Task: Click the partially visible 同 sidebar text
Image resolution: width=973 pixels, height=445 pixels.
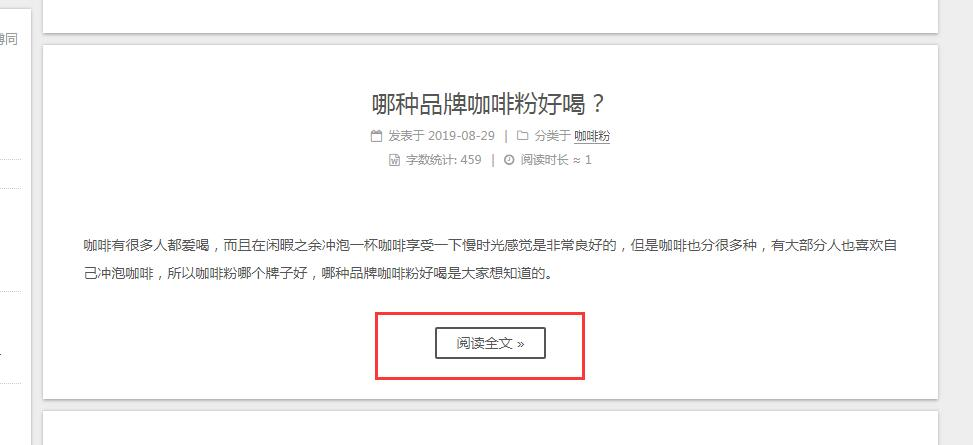Action: (x=10, y=40)
